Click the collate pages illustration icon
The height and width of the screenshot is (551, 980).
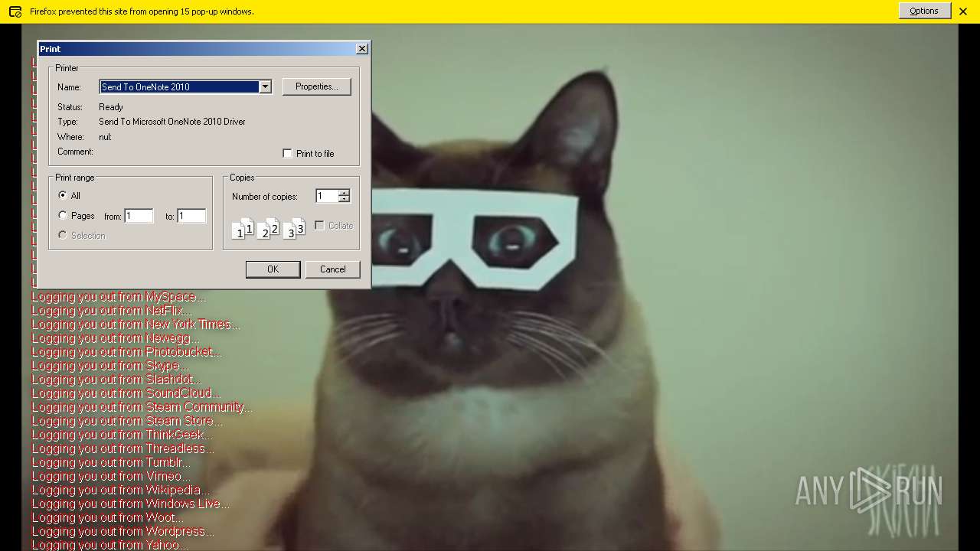tap(268, 228)
